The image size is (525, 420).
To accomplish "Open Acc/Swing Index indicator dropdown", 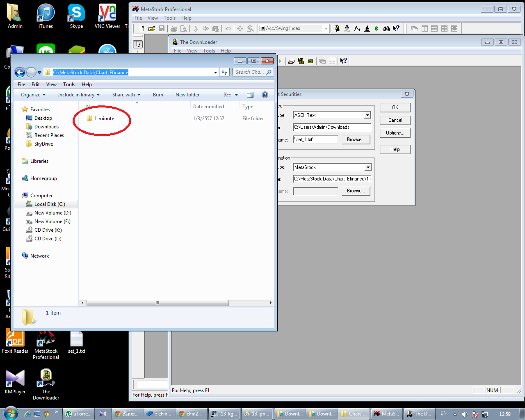I will tap(326, 28).
